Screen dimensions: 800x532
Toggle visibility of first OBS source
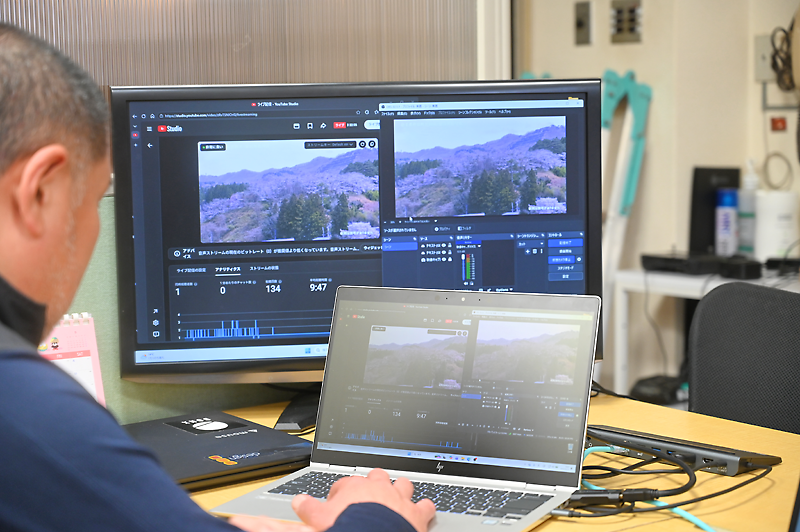[444, 245]
